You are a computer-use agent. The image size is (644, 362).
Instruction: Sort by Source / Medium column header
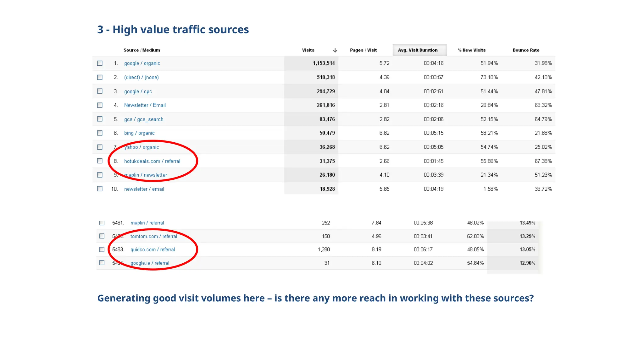pos(142,50)
